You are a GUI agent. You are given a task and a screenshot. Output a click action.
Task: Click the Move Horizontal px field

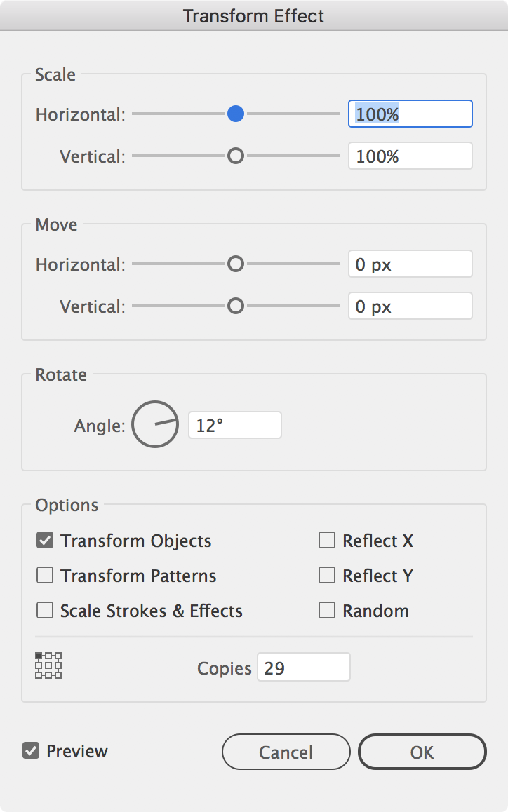[410, 264]
